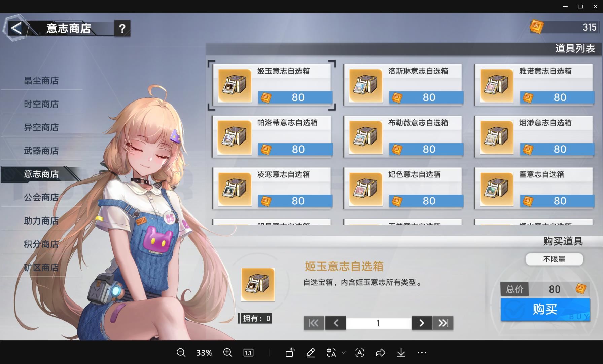Zoom out with the magnifier minus icon

click(181, 352)
